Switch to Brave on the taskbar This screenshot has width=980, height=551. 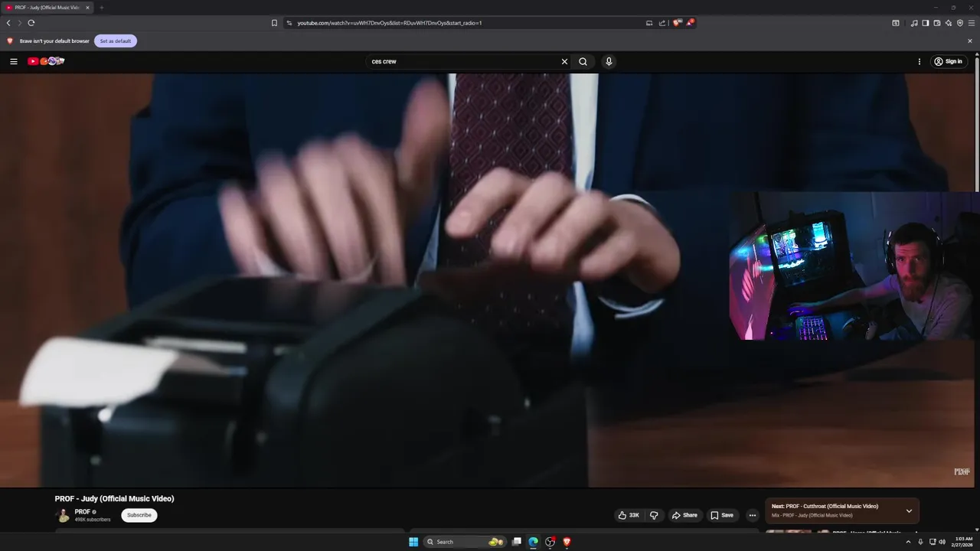pos(567,542)
